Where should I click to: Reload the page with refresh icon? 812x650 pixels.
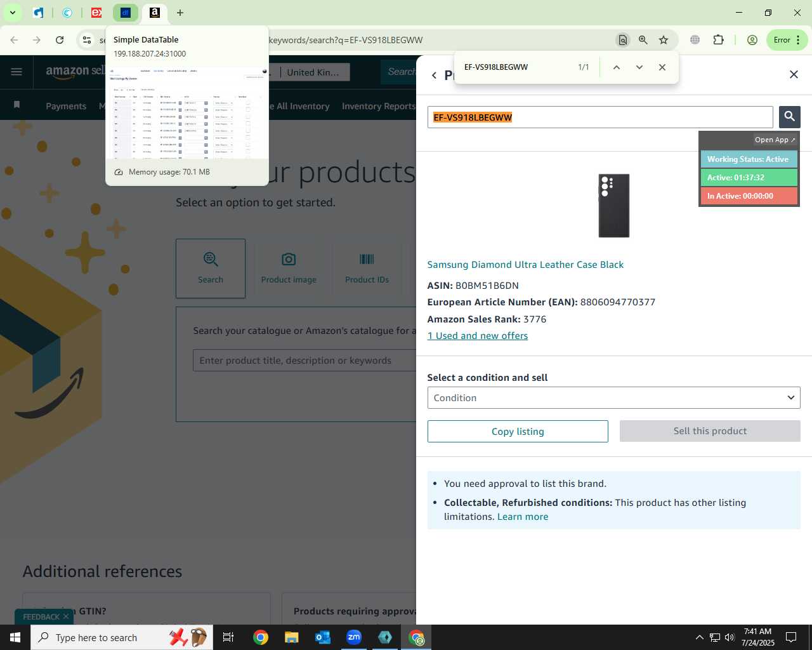(x=60, y=40)
